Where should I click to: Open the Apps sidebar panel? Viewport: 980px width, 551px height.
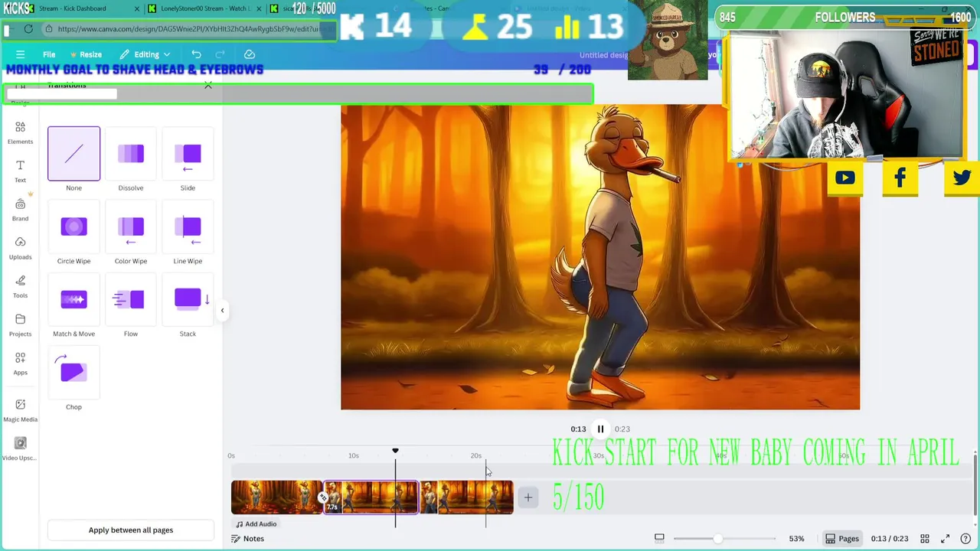(x=20, y=364)
